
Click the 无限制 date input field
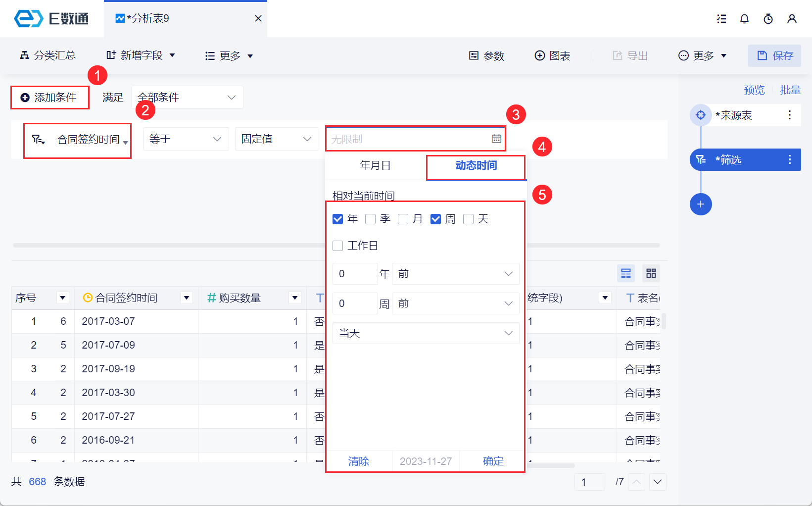tap(415, 139)
